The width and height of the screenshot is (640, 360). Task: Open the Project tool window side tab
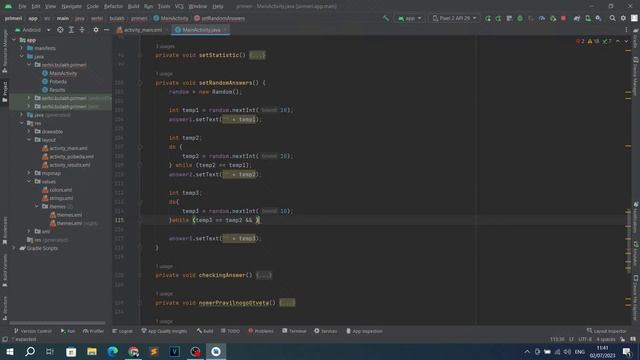click(x=5, y=91)
